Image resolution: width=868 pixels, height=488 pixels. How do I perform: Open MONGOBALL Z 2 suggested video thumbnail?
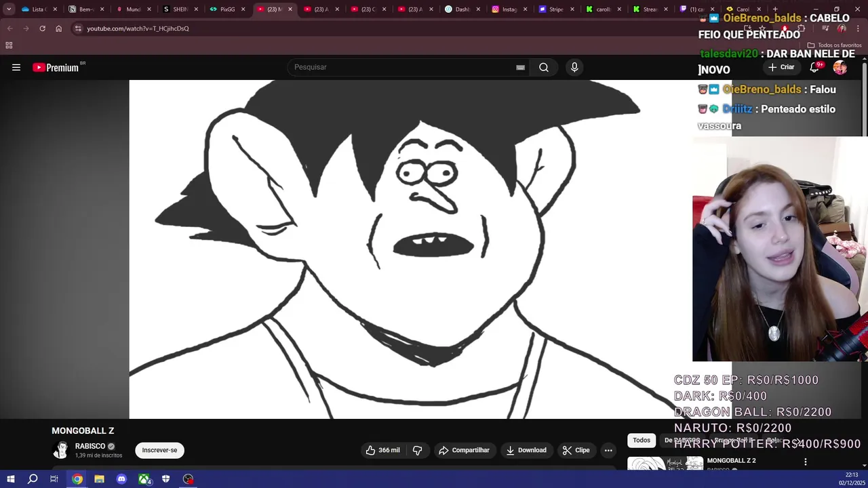665,464
